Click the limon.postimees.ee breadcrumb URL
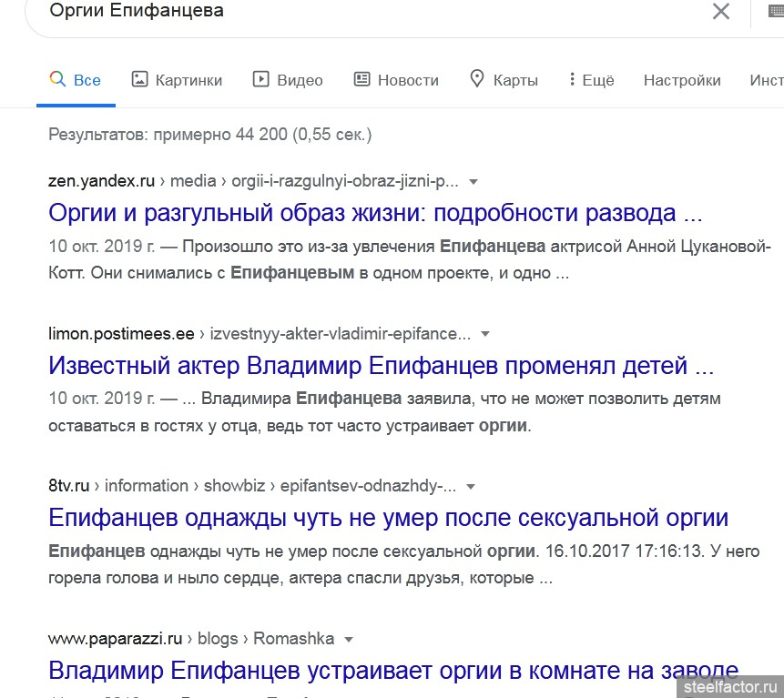The width and height of the screenshot is (784, 698). point(260,333)
